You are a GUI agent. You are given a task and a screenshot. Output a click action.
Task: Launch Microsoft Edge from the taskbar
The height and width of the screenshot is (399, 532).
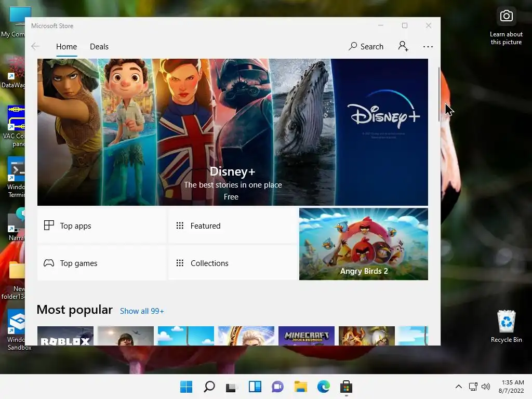pos(323,387)
